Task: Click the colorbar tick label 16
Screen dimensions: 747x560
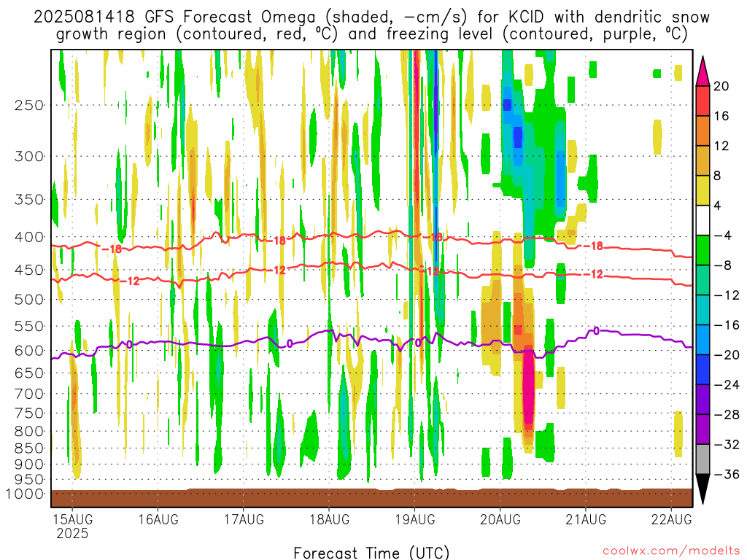Action: tap(721, 116)
